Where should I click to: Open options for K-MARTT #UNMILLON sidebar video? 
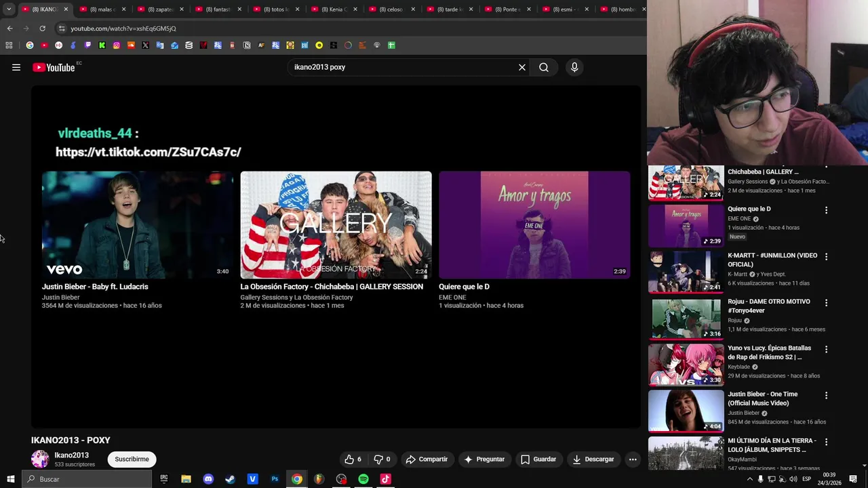pyautogui.click(x=826, y=257)
